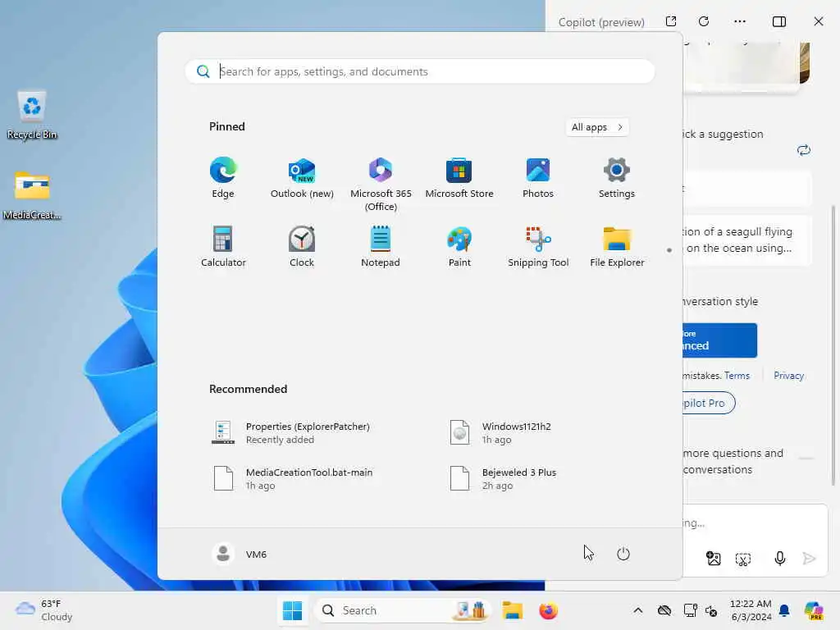Click the taskbar Search box
Viewport: 840px width, 630px height.
(402, 610)
